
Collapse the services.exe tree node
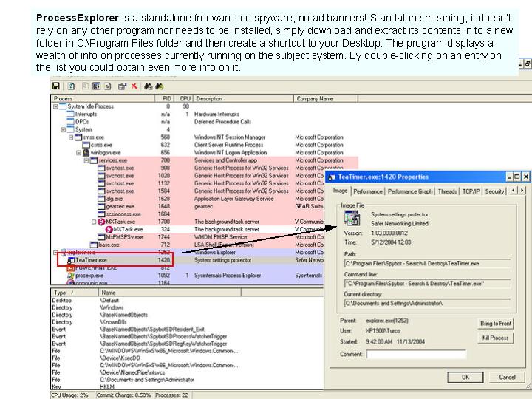pos(86,160)
